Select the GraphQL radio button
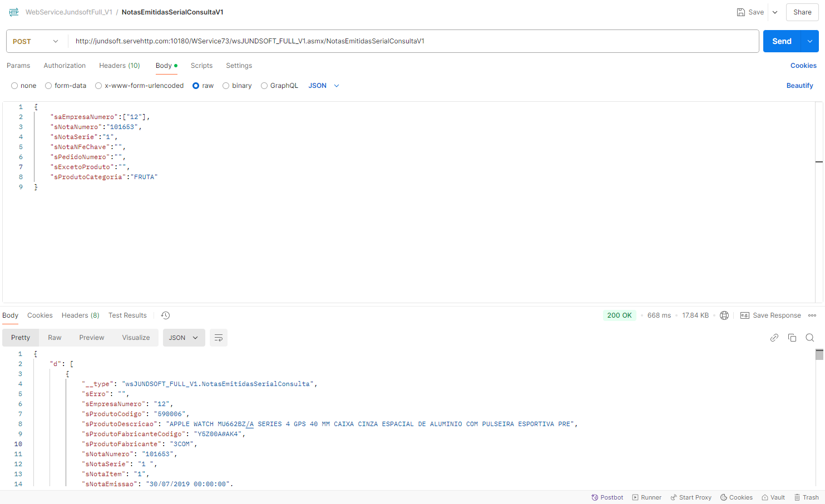The image size is (825, 504). pos(264,86)
